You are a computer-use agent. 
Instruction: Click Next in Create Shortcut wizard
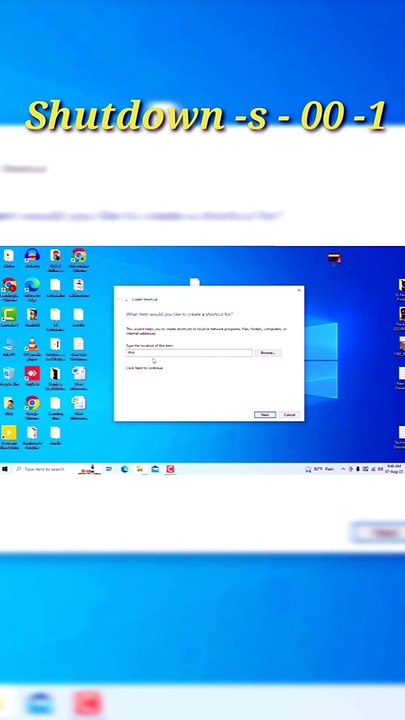tap(265, 415)
